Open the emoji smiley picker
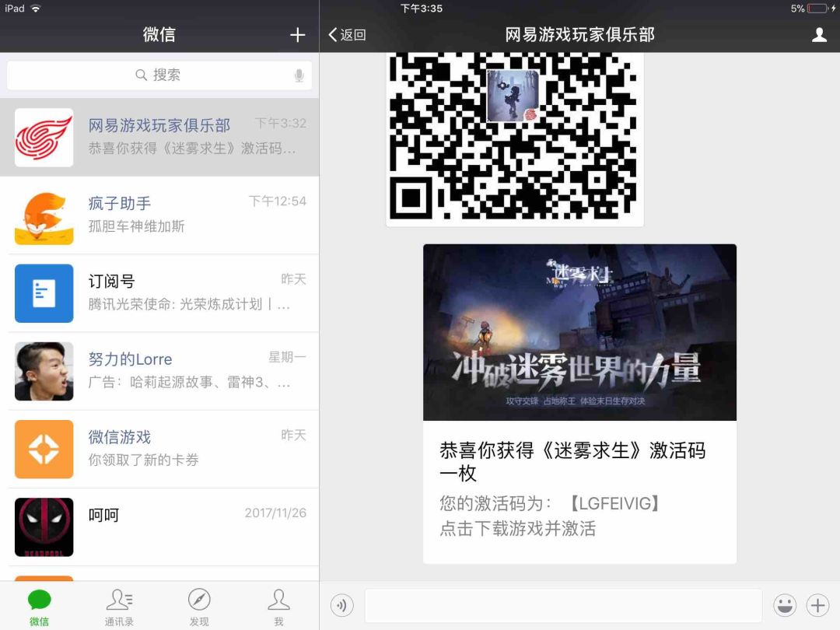The image size is (840, 630). coord(785,605)
